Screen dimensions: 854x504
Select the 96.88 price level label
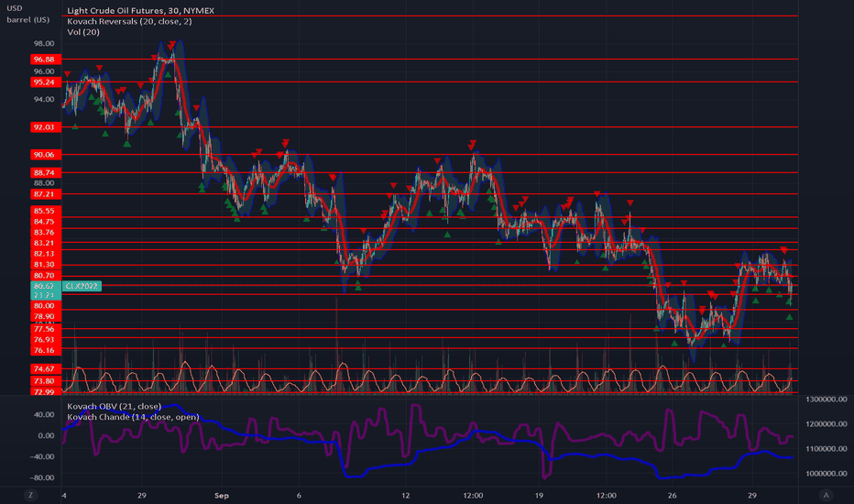45,59
